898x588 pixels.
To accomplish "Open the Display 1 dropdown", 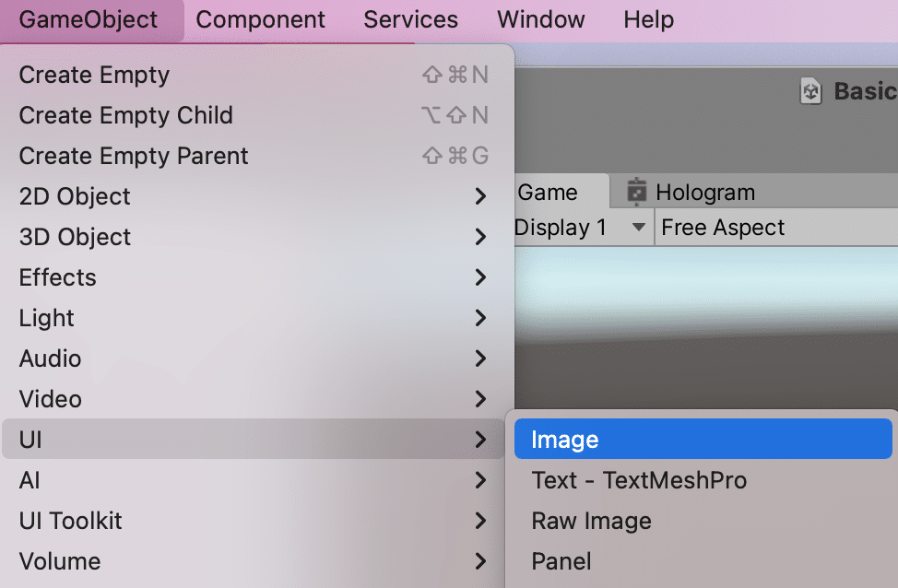I will coord(581,228).
